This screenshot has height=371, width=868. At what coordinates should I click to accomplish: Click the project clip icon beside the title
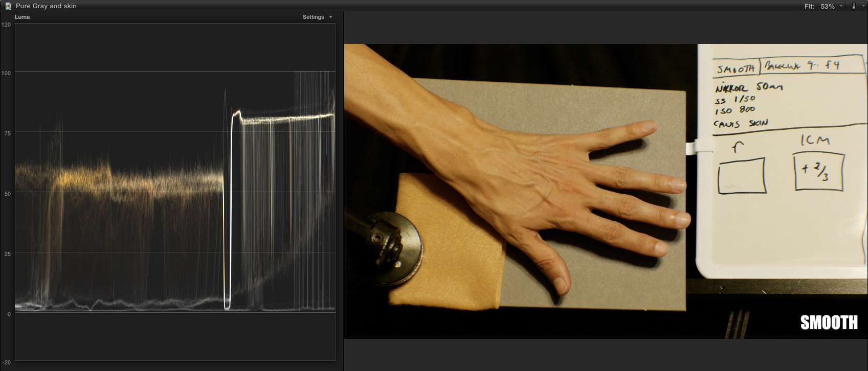point(8,6)
